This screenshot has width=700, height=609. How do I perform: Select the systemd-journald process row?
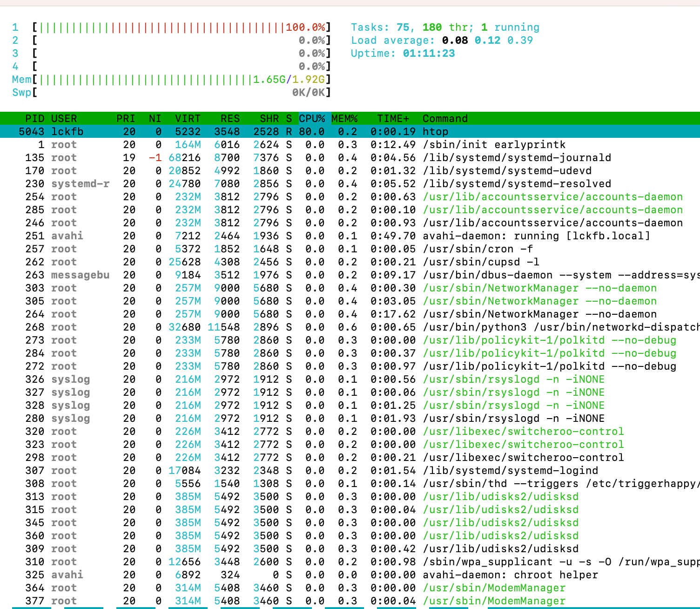pos(350,158)
